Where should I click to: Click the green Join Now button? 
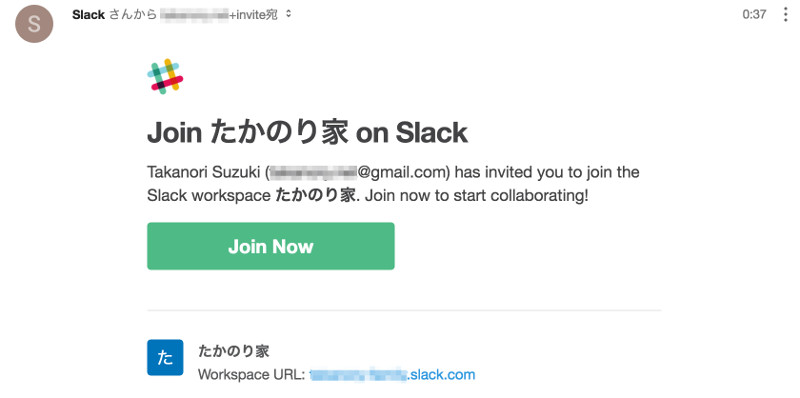click(x=270, y=246)
